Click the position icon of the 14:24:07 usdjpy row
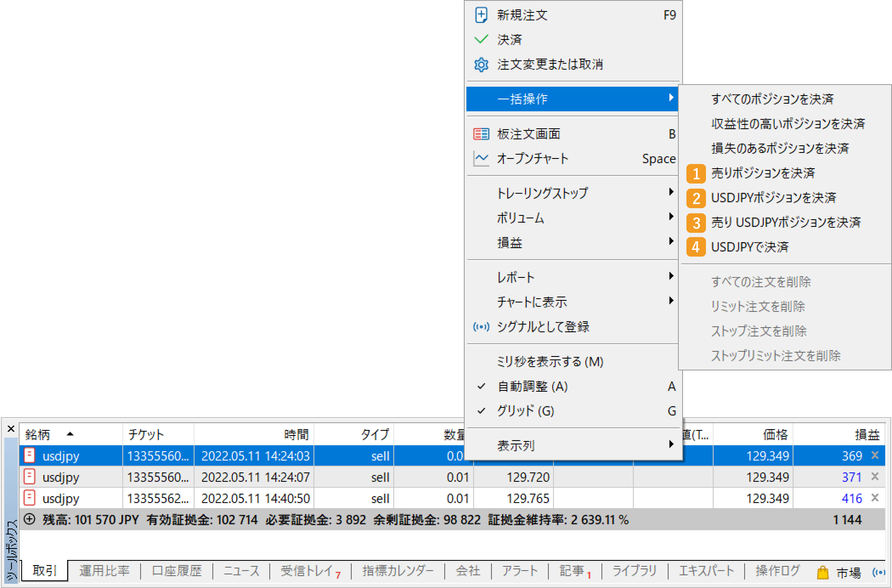The image size is (892, 588). (29, 477)
